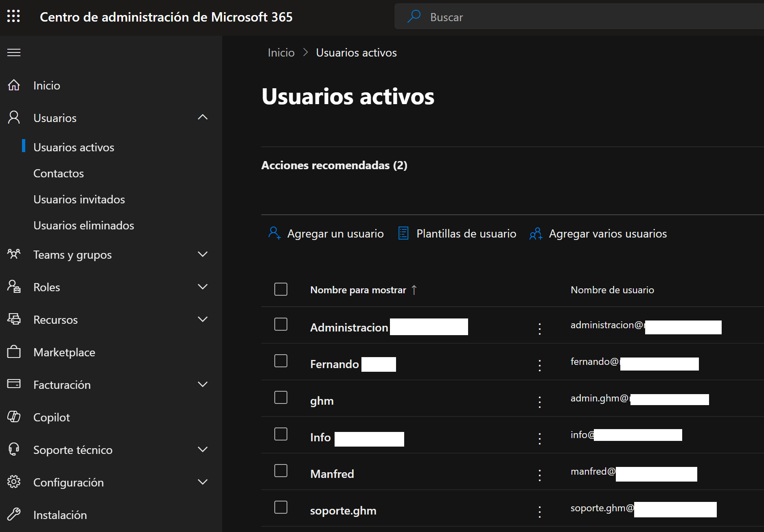
Task: Open more actions menu for Manfred
Action: 540,475
